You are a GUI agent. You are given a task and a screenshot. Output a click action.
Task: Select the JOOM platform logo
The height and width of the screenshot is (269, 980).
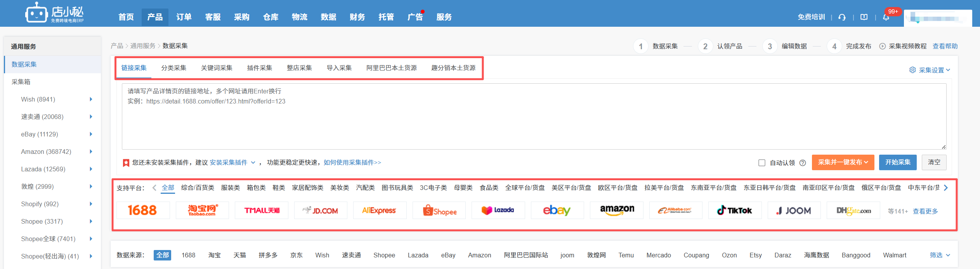[x=794, y=210]
